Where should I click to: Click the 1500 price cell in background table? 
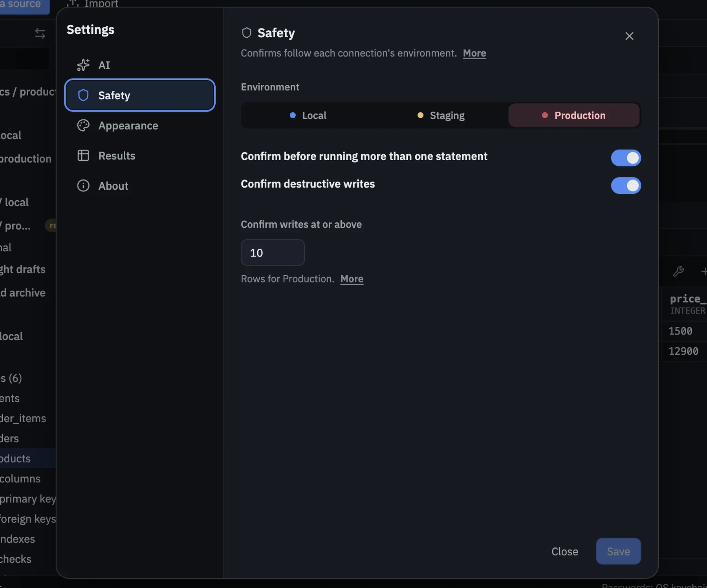click(684, 331)
